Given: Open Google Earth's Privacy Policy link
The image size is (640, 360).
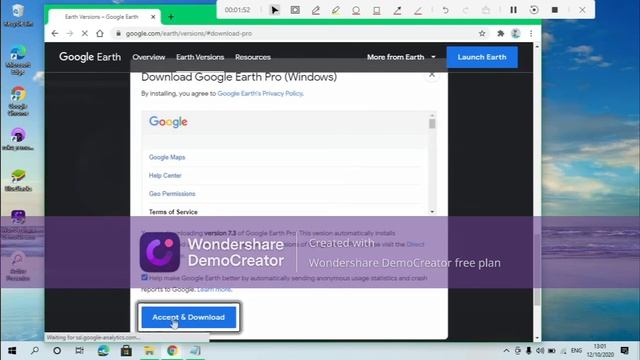Looking at the screenshot, I should click(260, 93).
